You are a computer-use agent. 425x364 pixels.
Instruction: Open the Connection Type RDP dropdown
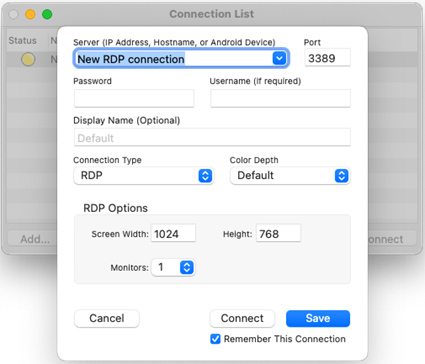(x=143, y=176)
